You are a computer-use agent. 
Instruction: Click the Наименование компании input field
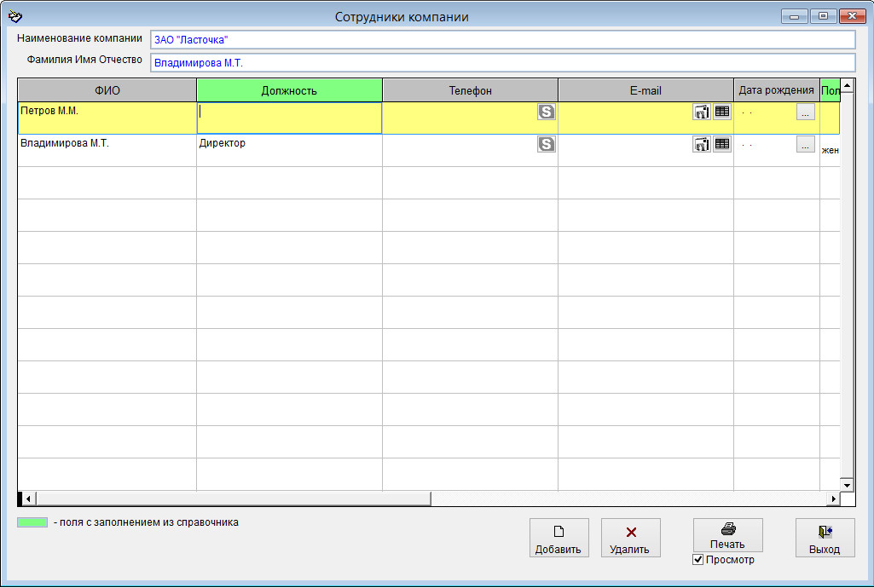click(x=503, y=39)
